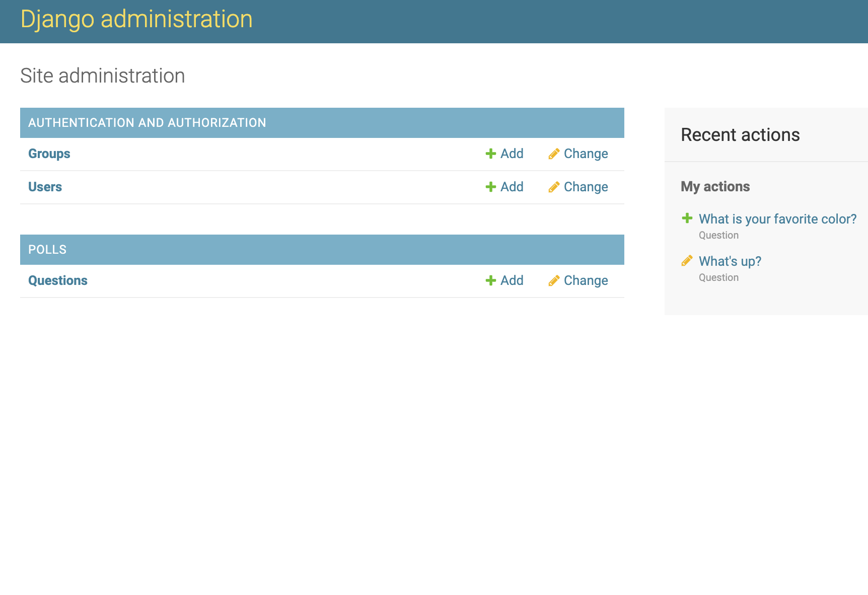This screenshot has height=595, width=868.
Task: Click 'Question' label under What's up?
Action: pos(718,277)
